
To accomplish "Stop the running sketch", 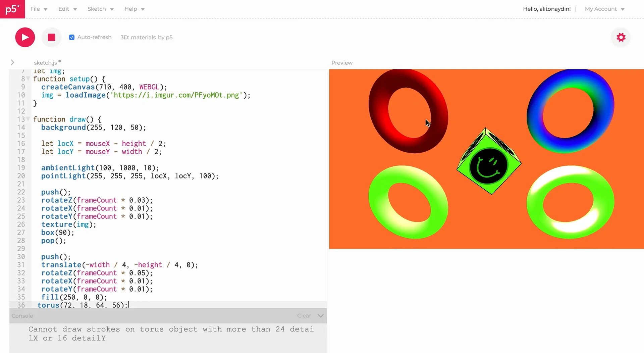I will [51, 37].
